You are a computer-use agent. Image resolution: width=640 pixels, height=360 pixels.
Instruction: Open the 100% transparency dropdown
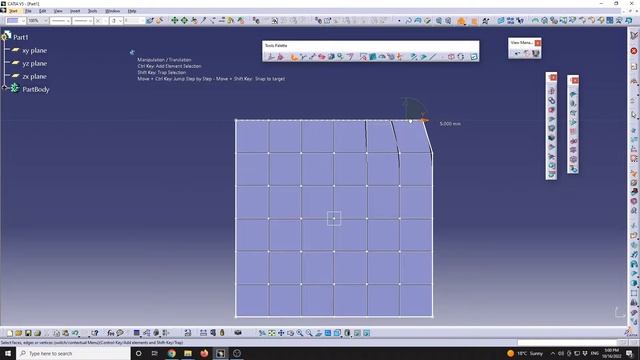[38, 20]
